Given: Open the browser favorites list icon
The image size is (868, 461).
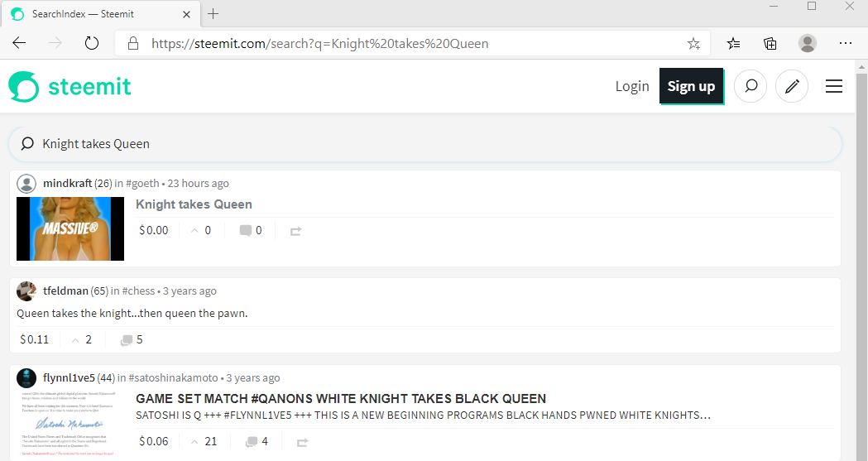Looking at the screenshot, I should point(733,43).
